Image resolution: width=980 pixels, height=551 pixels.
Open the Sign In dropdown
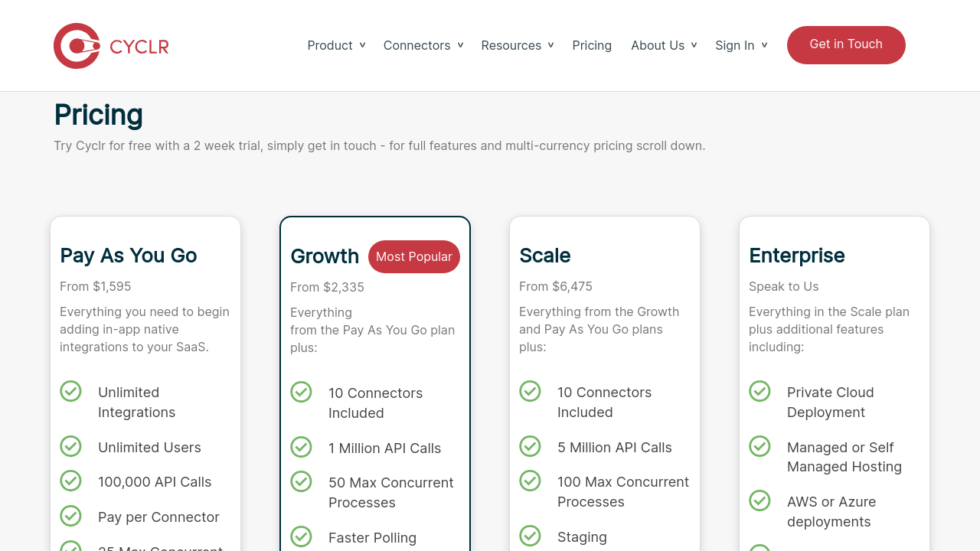click(740, 45)
